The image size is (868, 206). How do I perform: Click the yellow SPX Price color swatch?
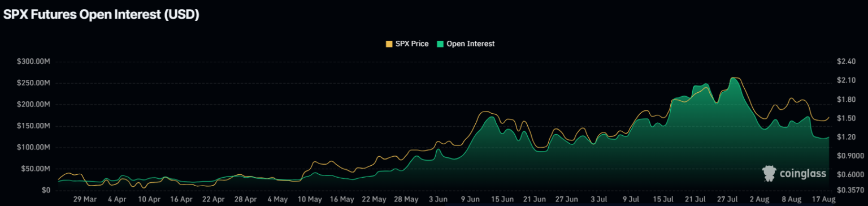click(x=389, y=44)
